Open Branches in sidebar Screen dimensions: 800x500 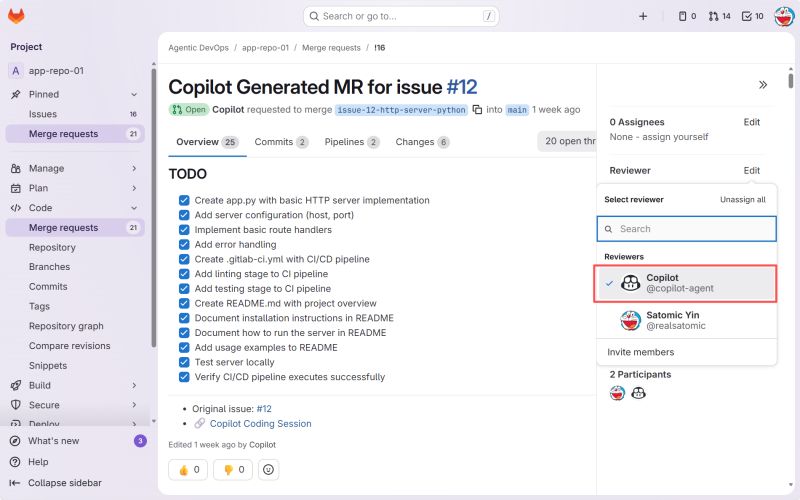coord(49,267)
